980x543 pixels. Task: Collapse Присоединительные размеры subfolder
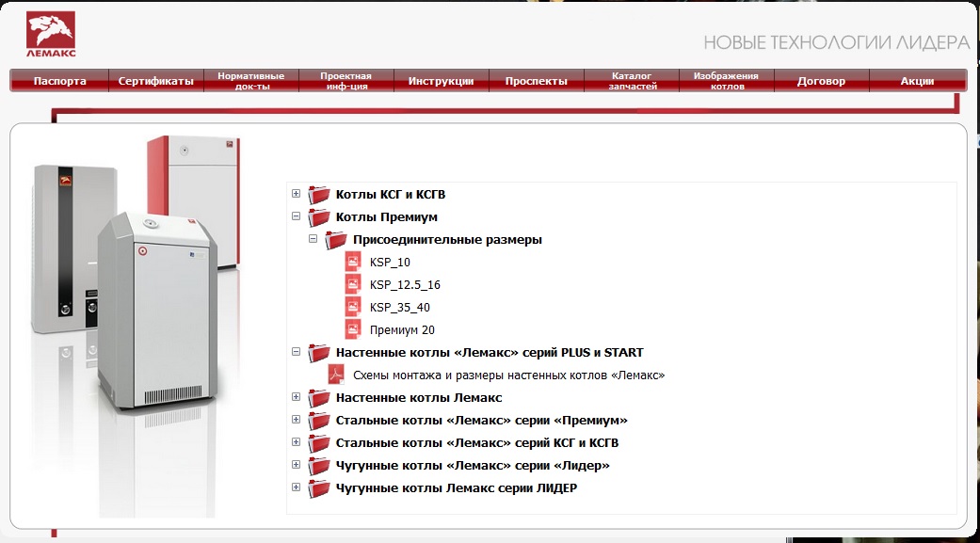tap(313, 239)
